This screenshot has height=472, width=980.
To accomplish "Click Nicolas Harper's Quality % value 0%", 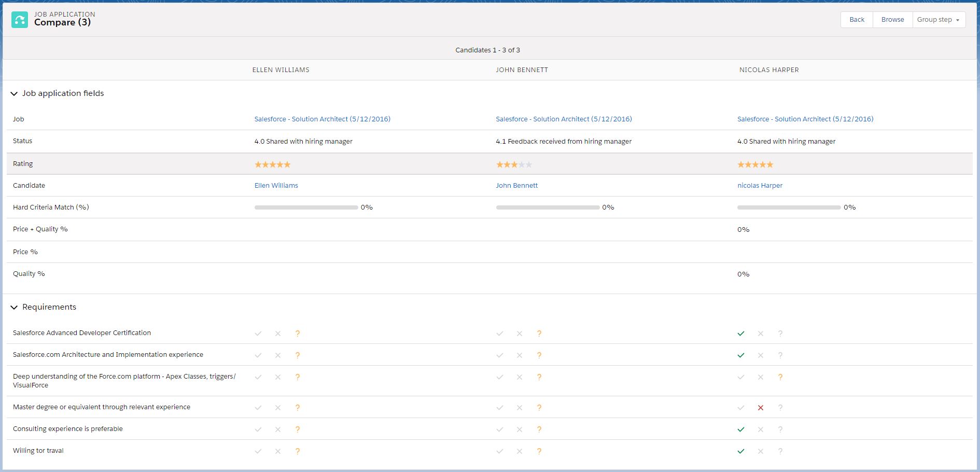I will pyautogui.click(x=743, y=274).
